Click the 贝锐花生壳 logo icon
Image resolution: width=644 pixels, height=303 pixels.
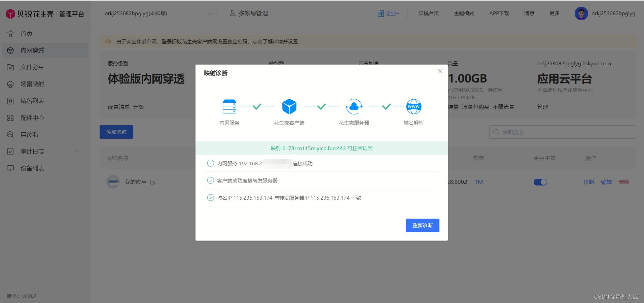10,14
